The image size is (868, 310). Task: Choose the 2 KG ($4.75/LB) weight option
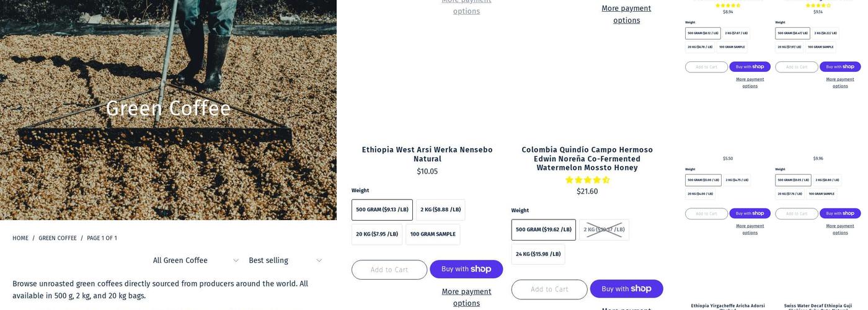(x=737, y=180)
